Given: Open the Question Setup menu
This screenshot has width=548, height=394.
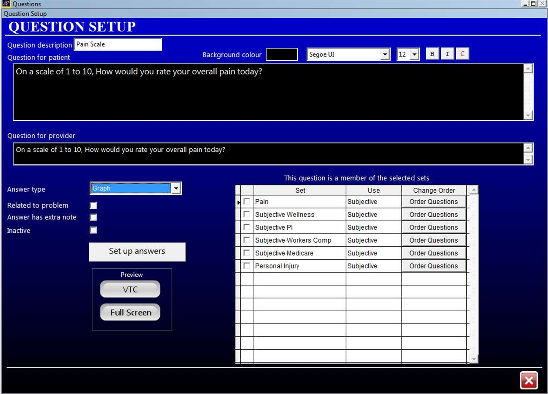Looking at the screenshot, I should pos(25,14).
